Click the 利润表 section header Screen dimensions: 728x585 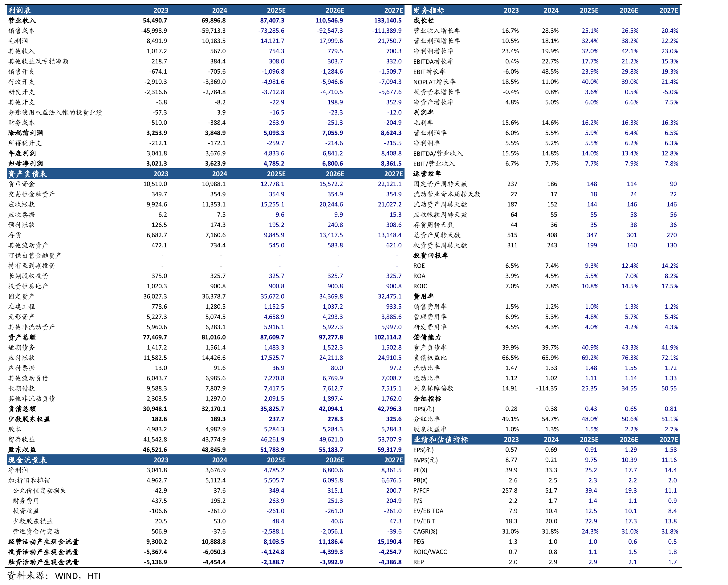click(x=20, y=10)
